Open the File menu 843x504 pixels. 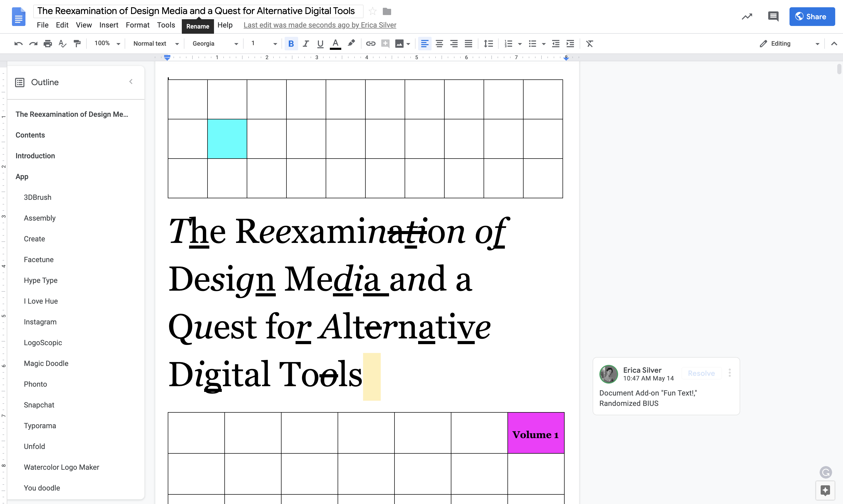coord(43,25)
